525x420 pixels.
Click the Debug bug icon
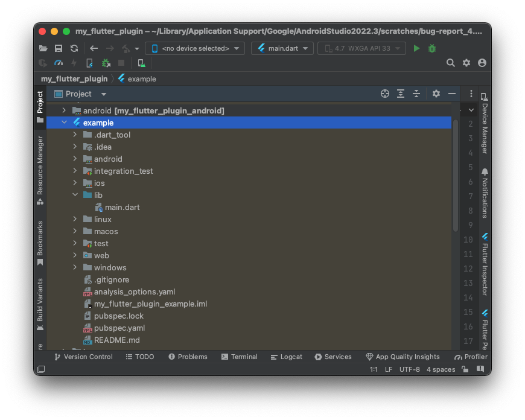[432, 48]
